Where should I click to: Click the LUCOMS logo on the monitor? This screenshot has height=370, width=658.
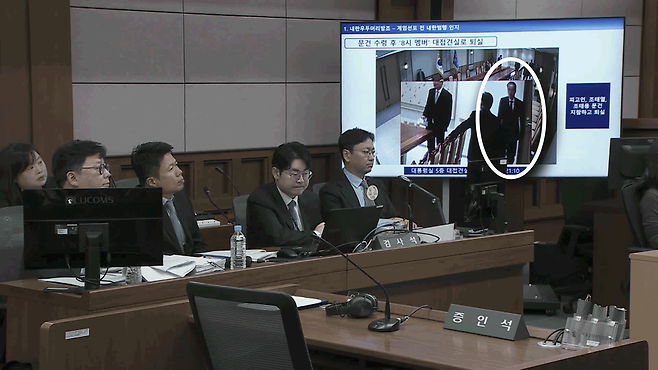(90, 201)
